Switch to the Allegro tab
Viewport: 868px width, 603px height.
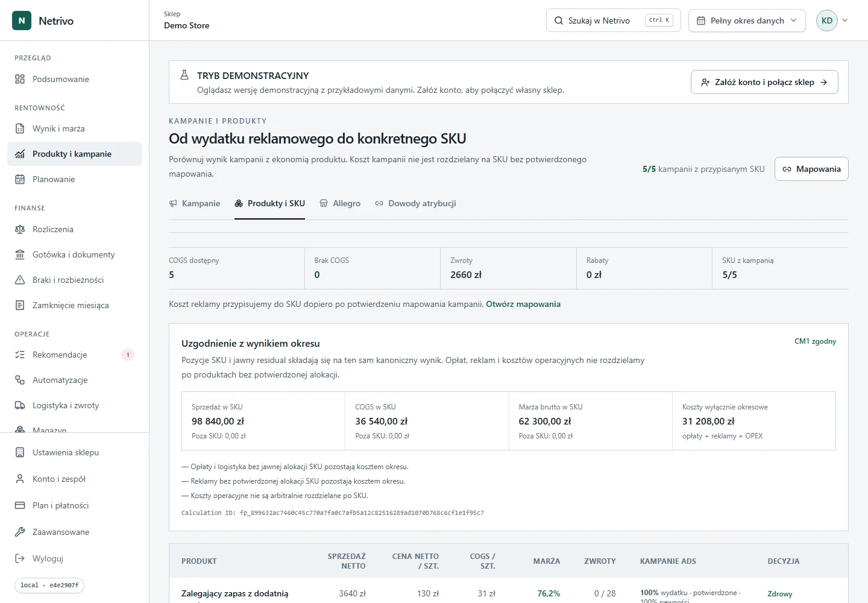pos(340,204)
